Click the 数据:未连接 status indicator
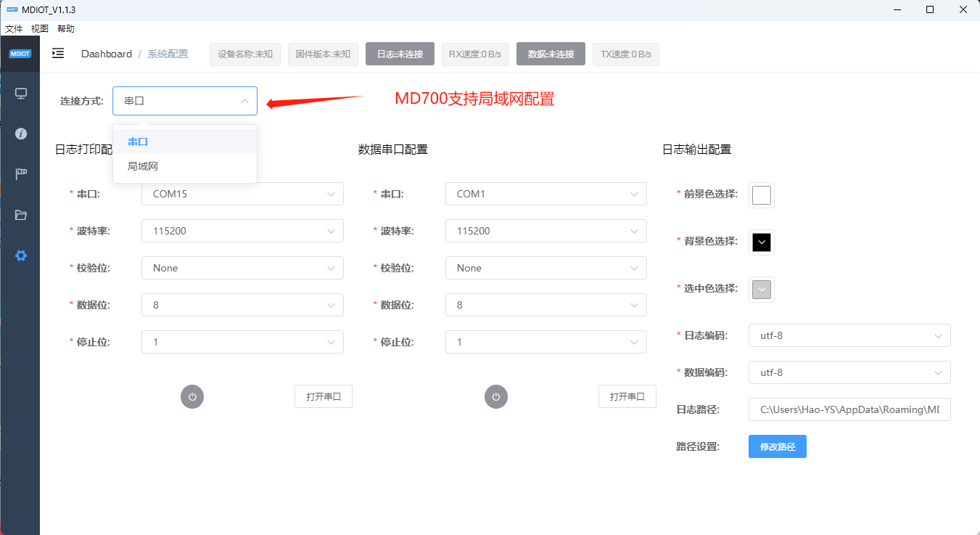 click(551, 53)
